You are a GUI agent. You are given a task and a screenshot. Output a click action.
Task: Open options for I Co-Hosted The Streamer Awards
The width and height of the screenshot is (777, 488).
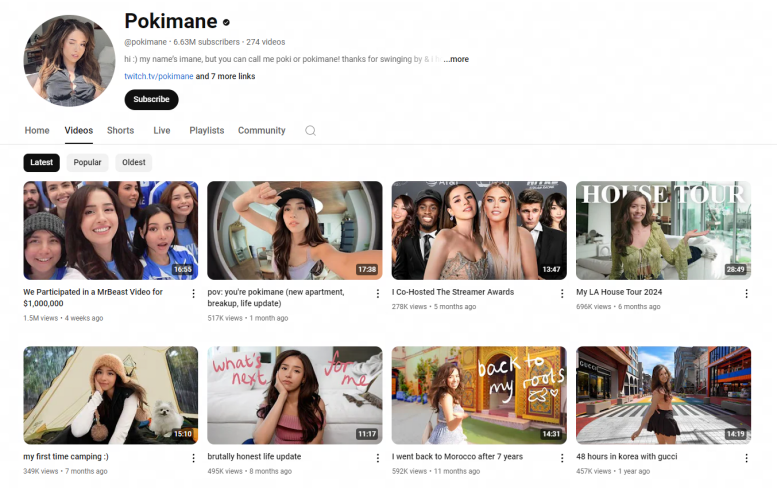(562, 294)
